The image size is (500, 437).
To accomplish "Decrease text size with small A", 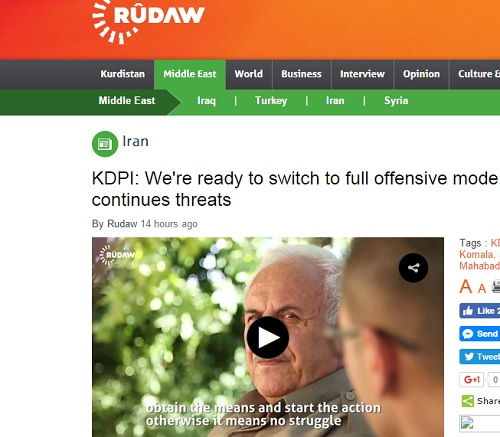I will (482, 288).
